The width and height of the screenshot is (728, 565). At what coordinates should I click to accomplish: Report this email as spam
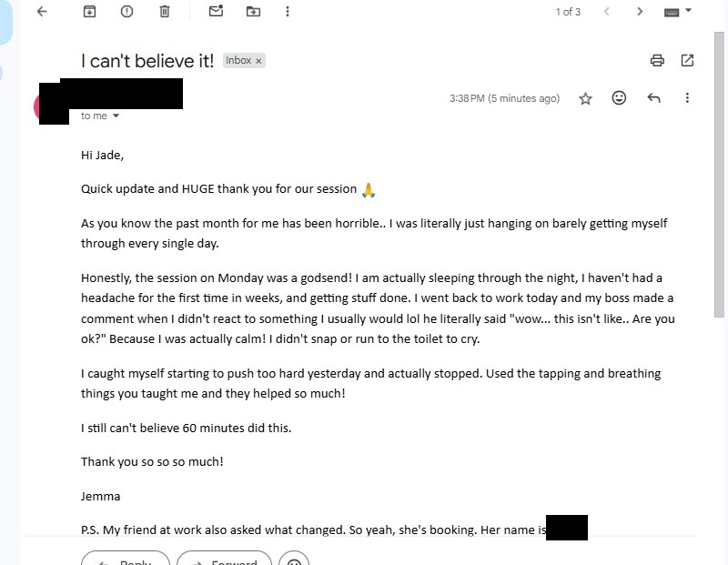pos(126,12)
